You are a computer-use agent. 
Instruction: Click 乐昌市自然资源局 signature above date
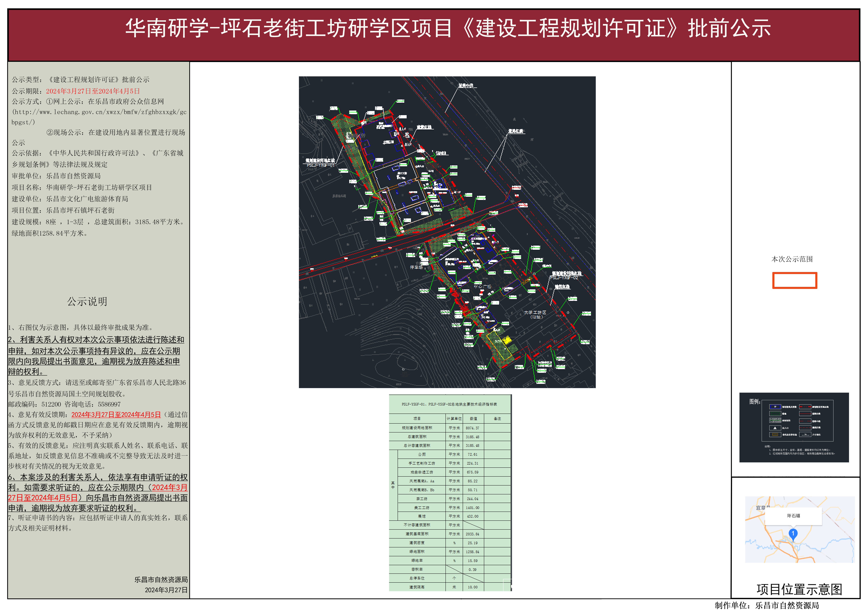pyautogui.click(x=161, y=580)
